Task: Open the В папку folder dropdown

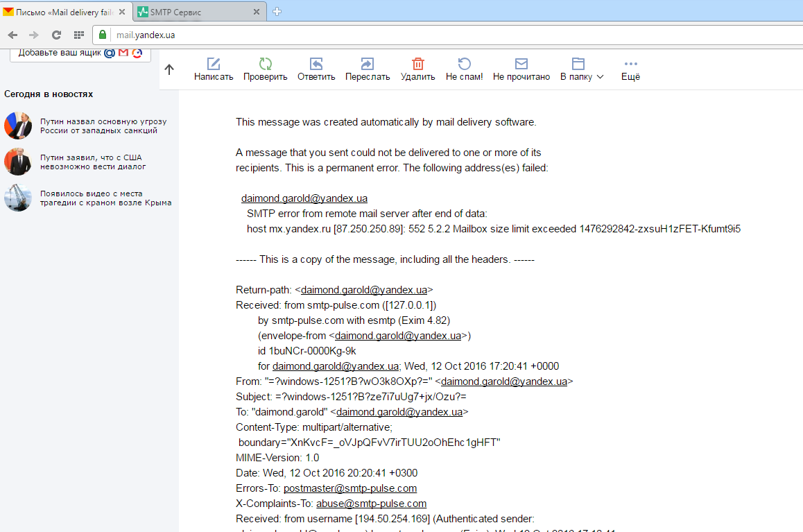Action: [x=582, y=69]
